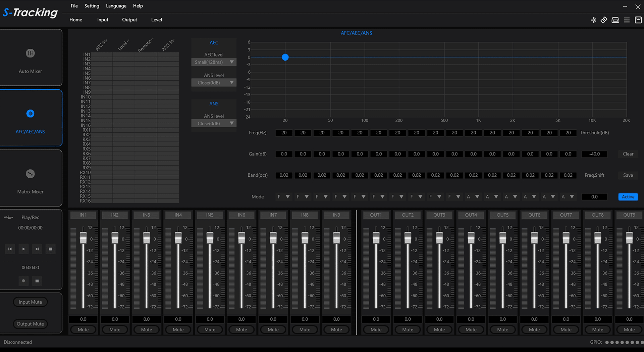Mute the IN1 channel
Image resolution: width=644 pixels, height=352 pixels.
point(83,329)
